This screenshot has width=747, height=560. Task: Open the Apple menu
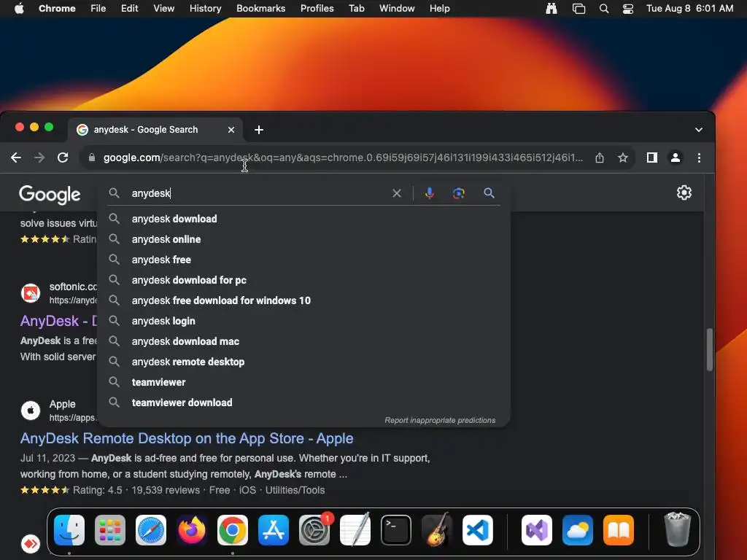[19, 8]
